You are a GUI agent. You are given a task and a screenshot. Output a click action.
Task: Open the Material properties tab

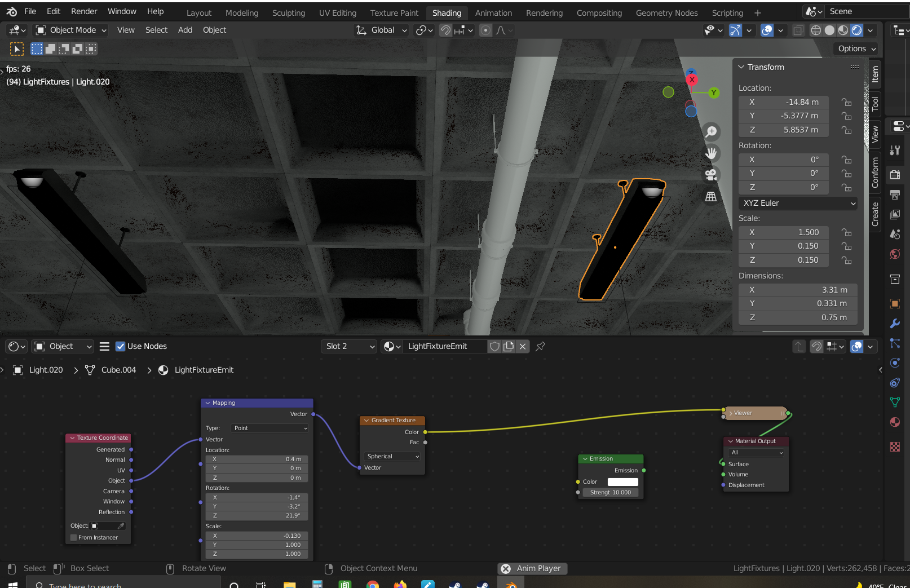coord(895,422)
